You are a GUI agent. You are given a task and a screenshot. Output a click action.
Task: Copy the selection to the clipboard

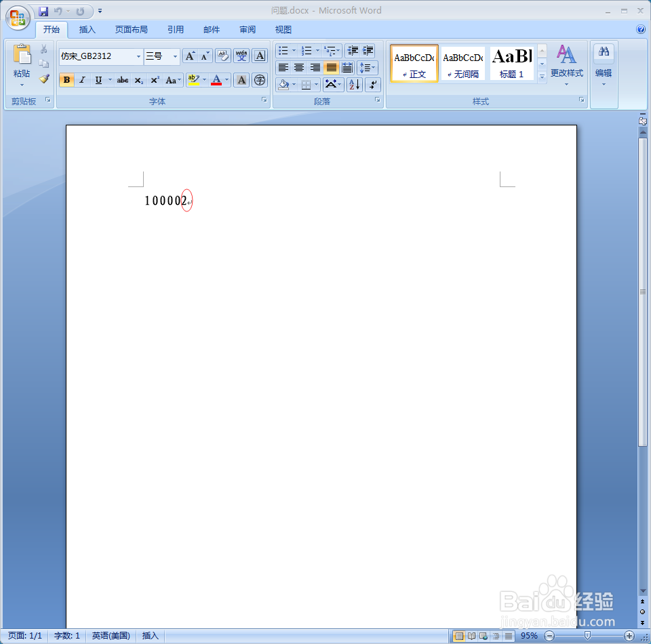pyautogui.click(x=44, y=64)
